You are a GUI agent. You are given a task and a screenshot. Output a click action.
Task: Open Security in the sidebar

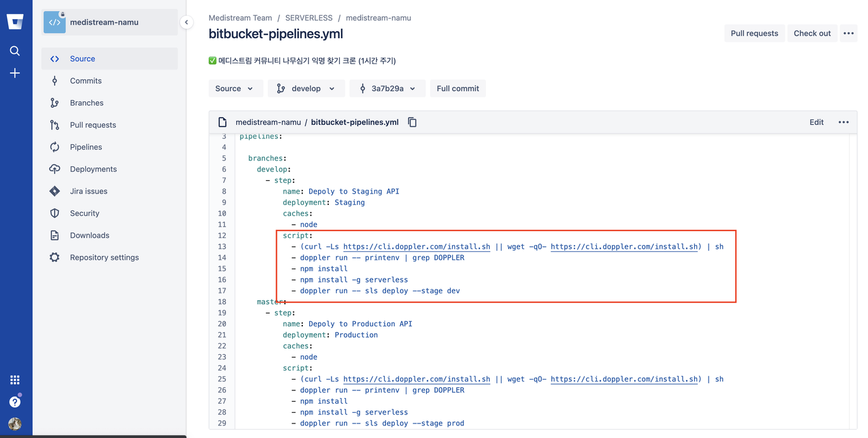click(x=110, y=213)
